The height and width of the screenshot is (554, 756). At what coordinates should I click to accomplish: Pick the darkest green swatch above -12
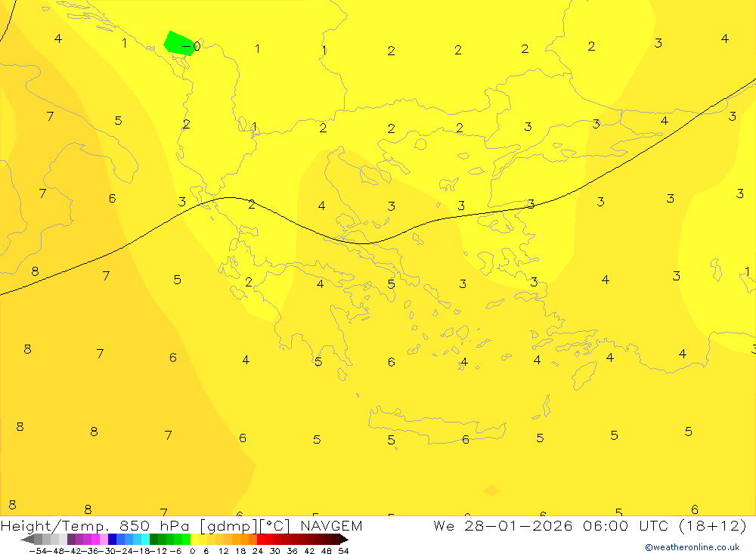[x=153, y=540]
